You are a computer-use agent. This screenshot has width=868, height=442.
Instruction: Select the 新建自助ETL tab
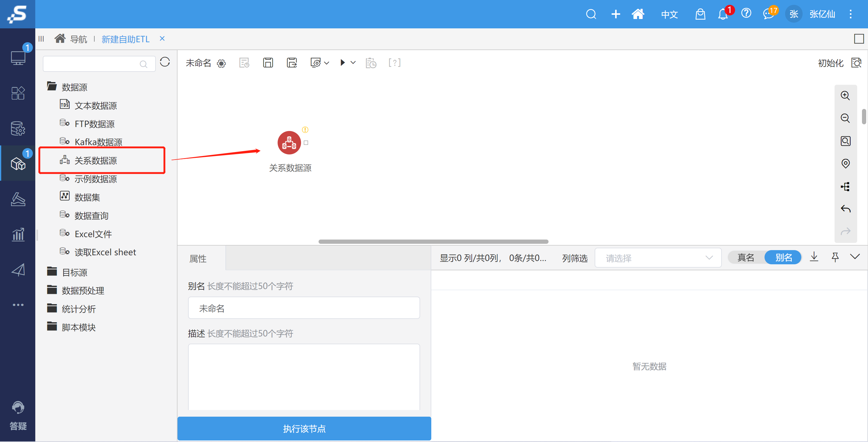(x=125, y=39)
